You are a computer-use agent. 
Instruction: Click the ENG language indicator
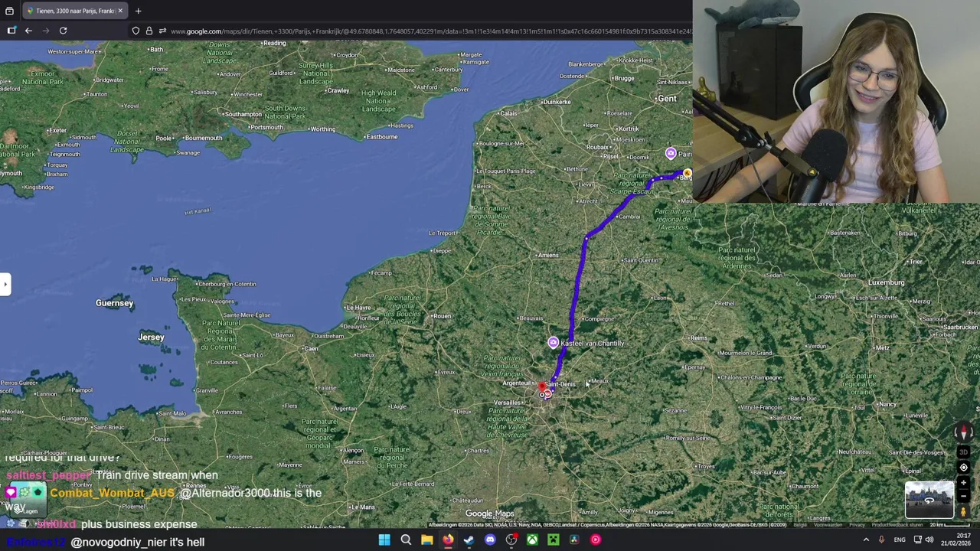coord(900,540)
